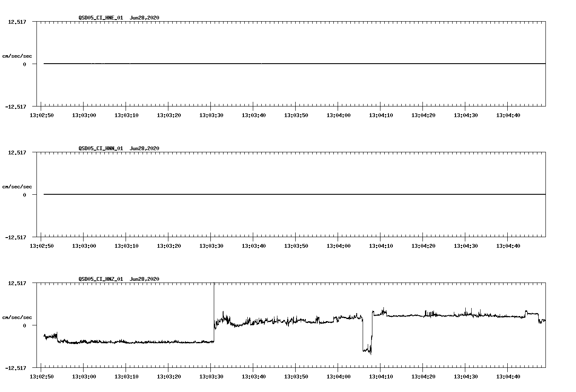
Task: Select the 13:03:30 time label under the HNN chart
Action: (x=211, y=246)
